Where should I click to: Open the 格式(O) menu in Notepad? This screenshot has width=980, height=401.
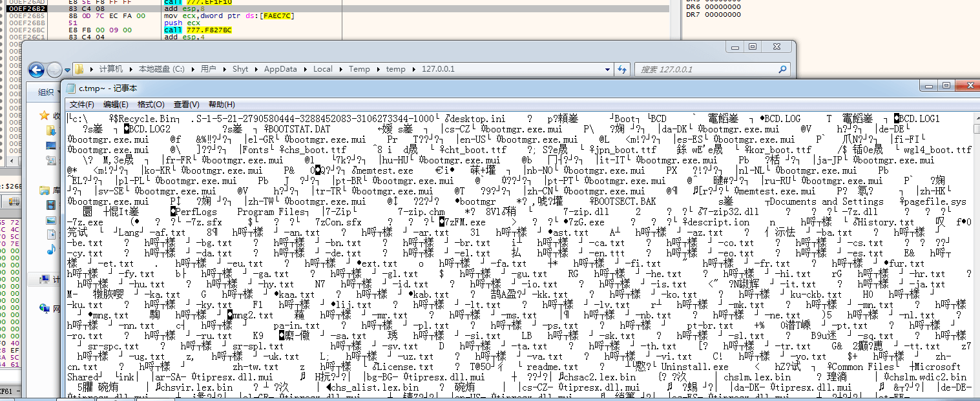(x=151, y=105)
